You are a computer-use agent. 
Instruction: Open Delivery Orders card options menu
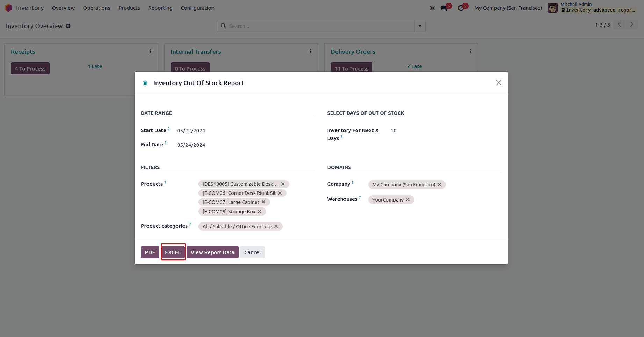pos(470,52)
